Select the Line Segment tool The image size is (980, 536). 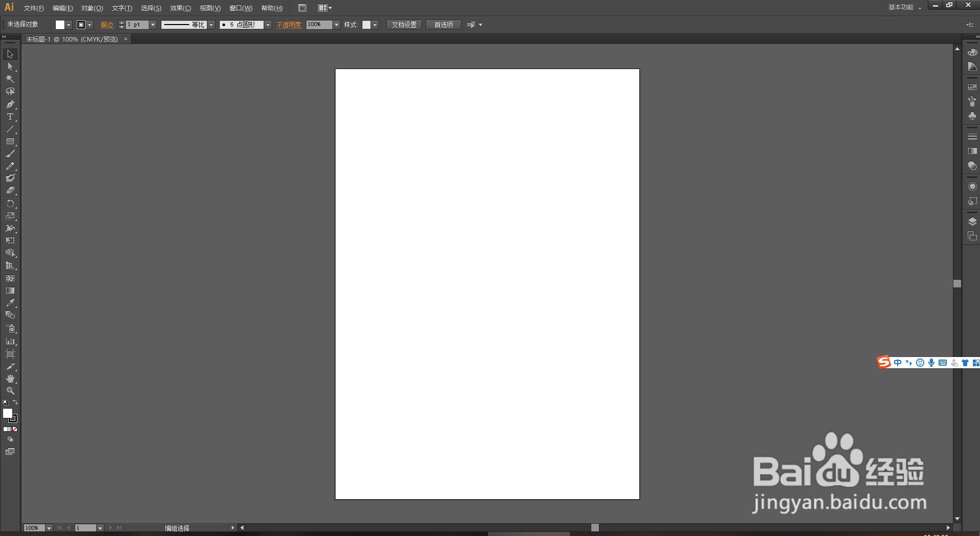[x=10, y=129]
